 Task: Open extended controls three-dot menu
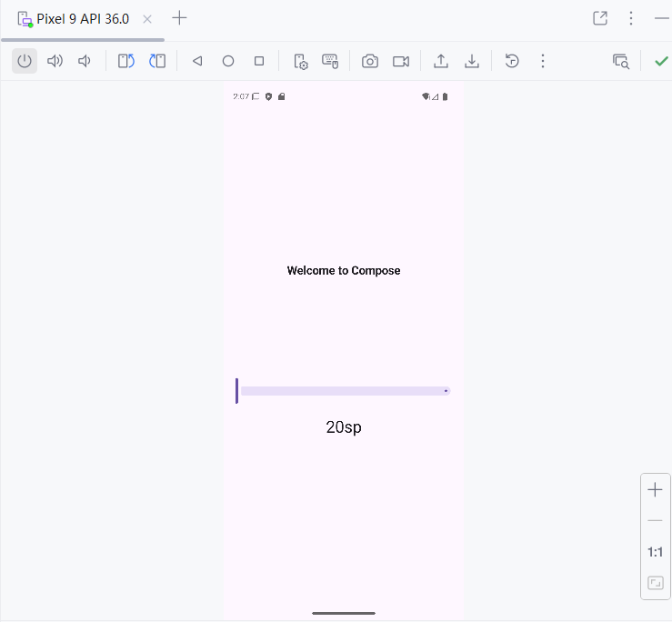pyautogui.click(x=543, y=61)
